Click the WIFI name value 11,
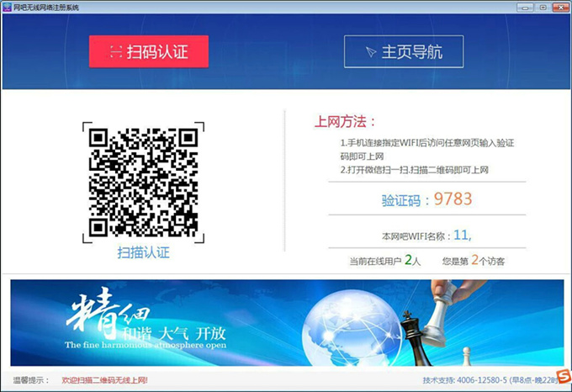This screenshot has height=392, width=572. pyautogui.click(x=463, y=236)
